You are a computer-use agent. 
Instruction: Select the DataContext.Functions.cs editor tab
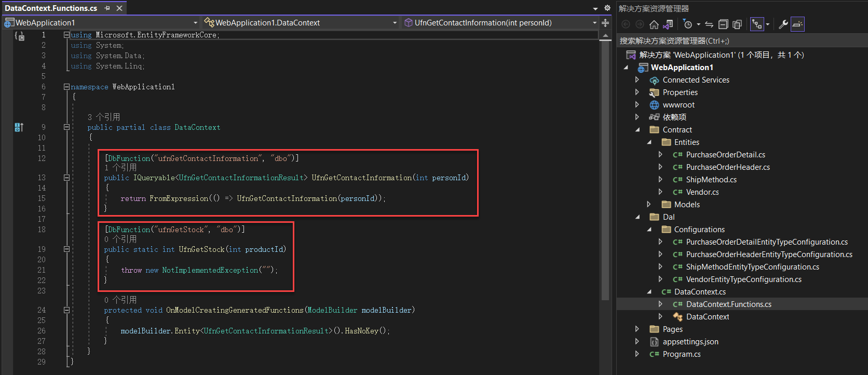pyautogui.click(x=51, y=8)
